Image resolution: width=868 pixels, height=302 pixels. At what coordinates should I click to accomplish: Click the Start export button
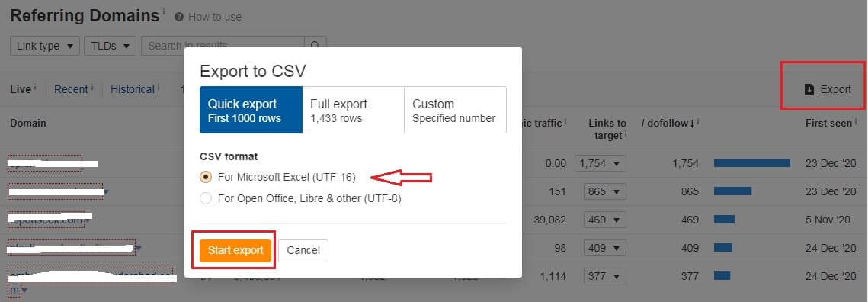tap(235, 250)
